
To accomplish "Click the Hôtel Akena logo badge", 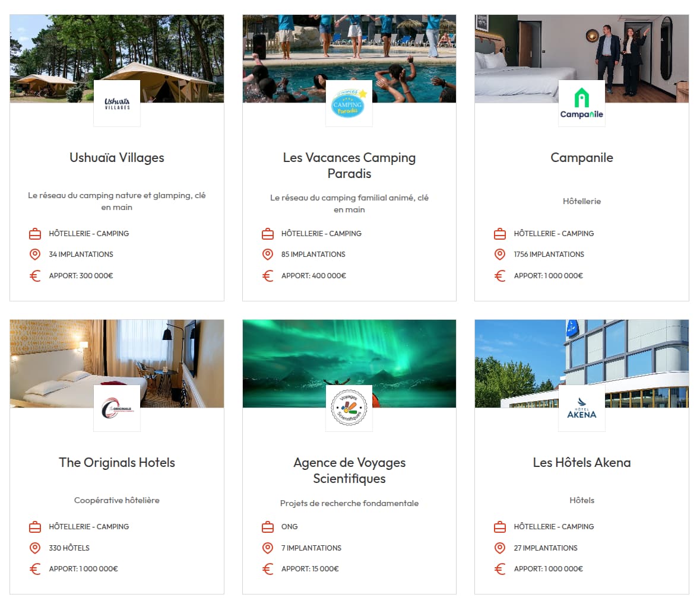I will click(582, 408).
